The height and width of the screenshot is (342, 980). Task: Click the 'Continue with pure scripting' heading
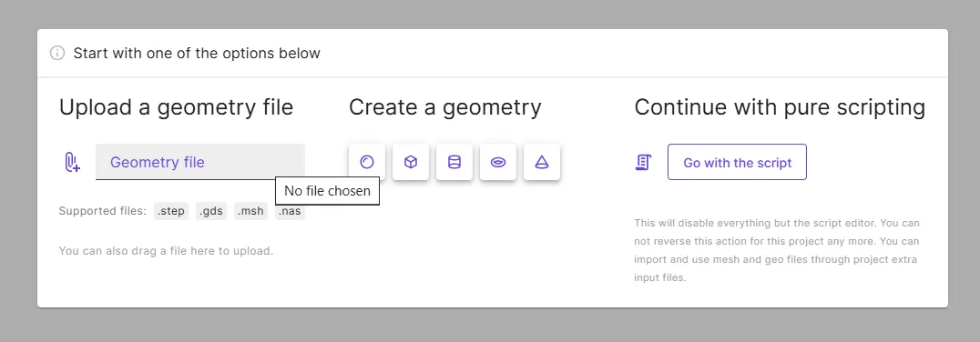[780, 107]
